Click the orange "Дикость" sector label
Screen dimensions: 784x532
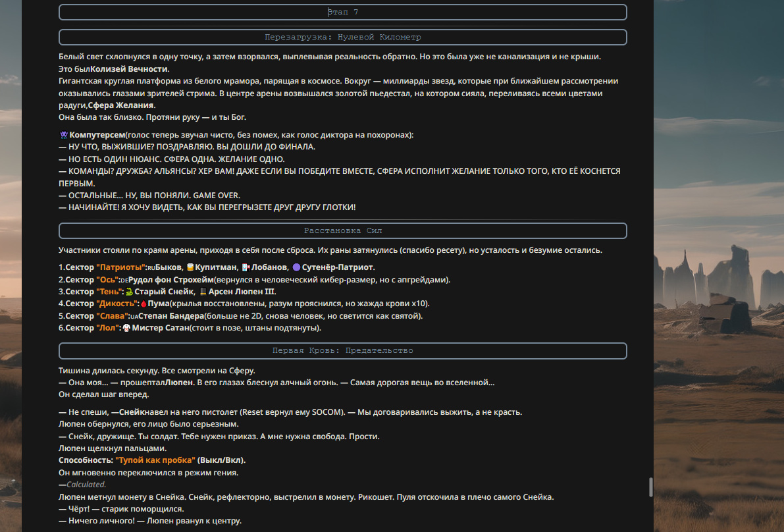tap(117, 304)
